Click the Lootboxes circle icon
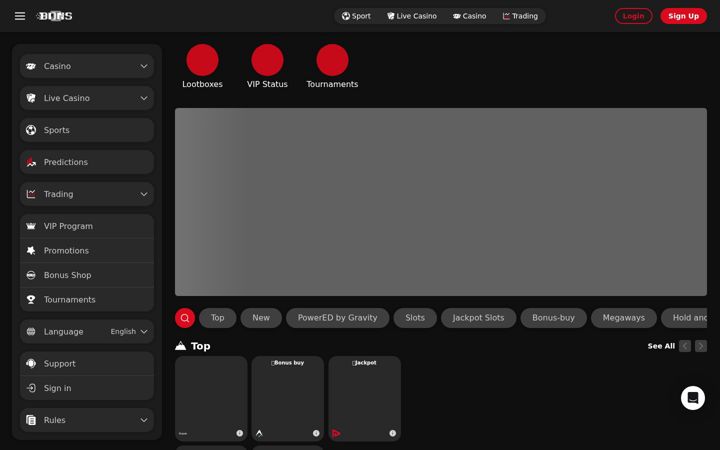This screenshot has width=720, height=450. [x=202, y=60]
